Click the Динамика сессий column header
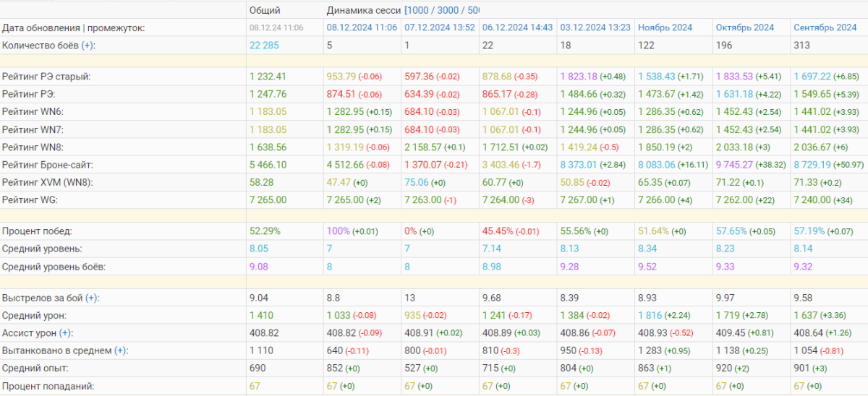 (x=364, y=10)
